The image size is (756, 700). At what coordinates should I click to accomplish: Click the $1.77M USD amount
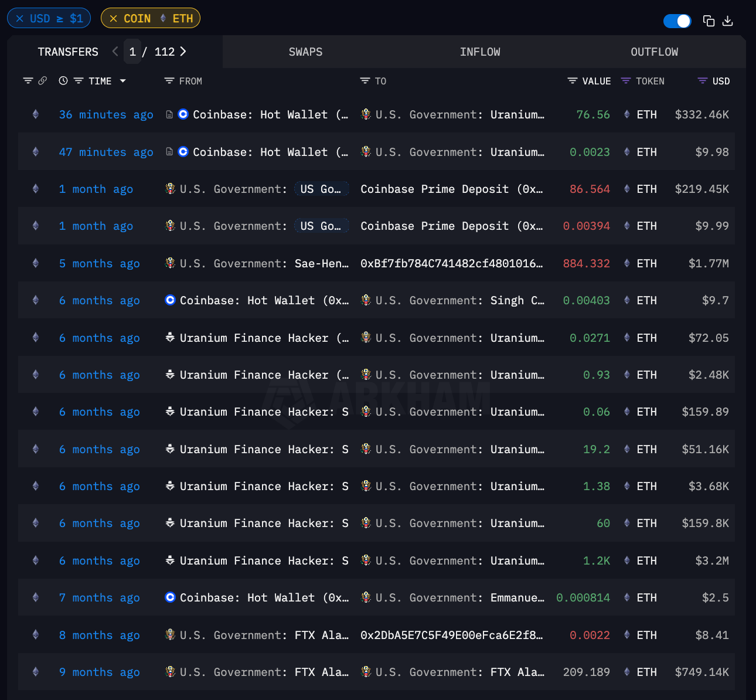click(709, 264)
